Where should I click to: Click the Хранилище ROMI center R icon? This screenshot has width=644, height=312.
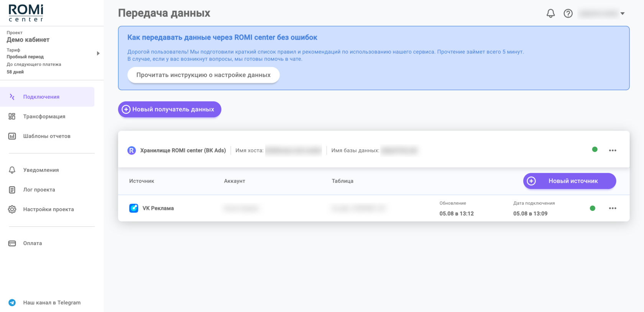[x=131, y=150]
